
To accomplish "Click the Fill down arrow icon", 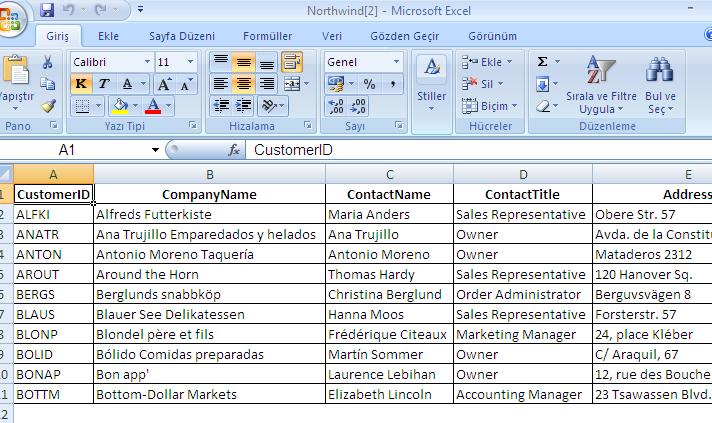I will (x=543, y=84).
